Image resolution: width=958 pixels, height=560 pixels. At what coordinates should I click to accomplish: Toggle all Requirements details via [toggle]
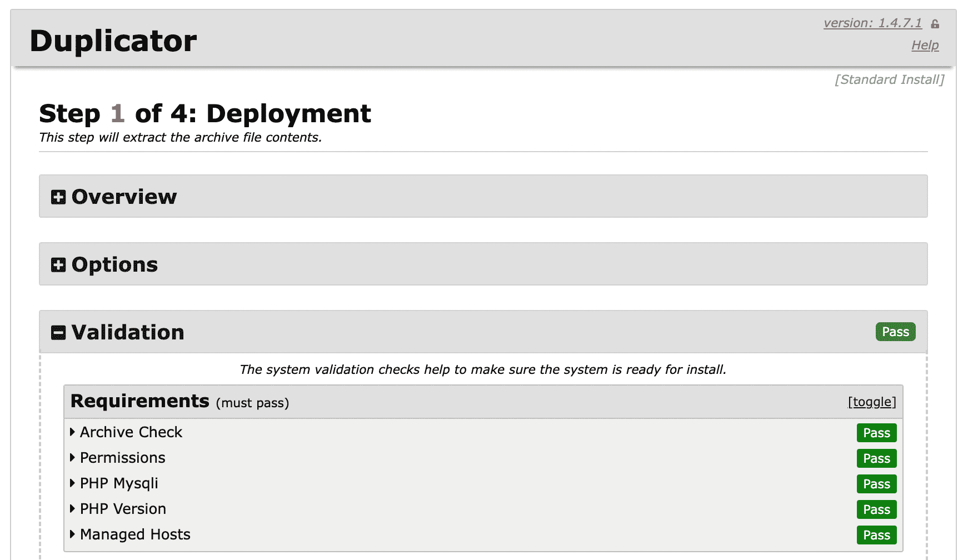(x=872, y=402)
